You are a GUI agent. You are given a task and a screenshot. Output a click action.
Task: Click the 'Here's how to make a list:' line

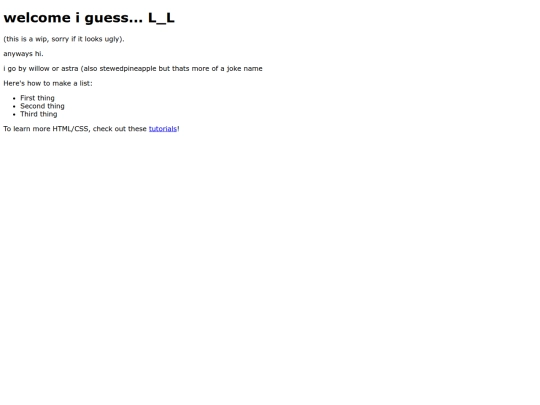(x=48, y=83)
